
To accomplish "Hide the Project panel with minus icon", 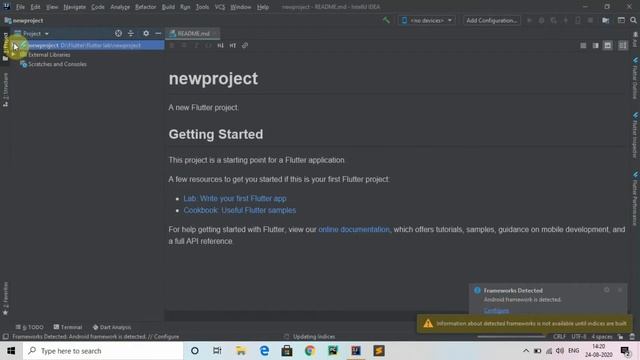I will 158,33.
